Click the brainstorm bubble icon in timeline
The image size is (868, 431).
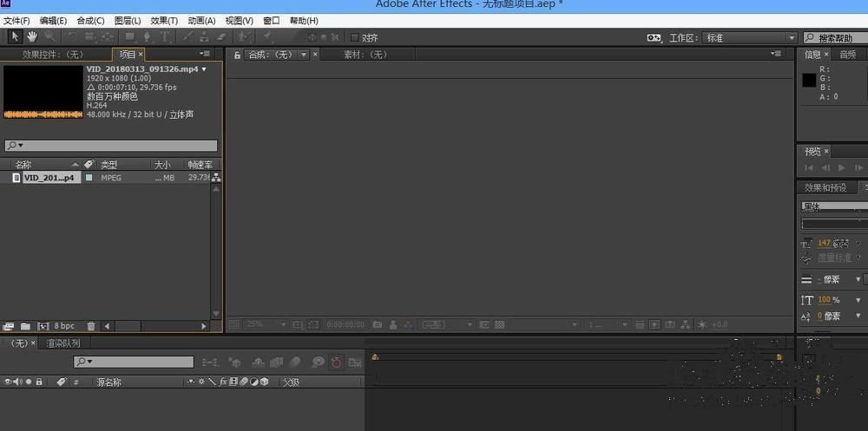point(318,362)
